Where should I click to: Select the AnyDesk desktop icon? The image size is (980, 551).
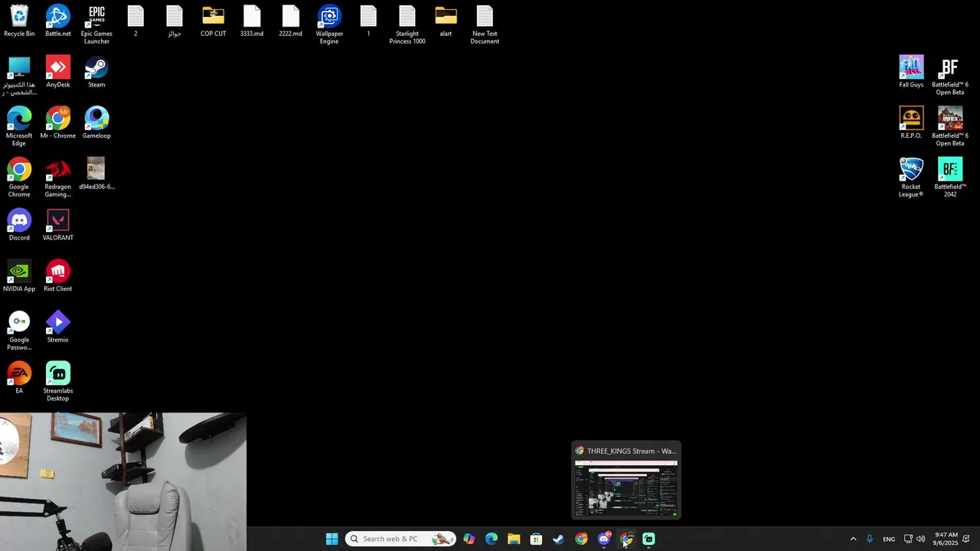click(58, 72)
